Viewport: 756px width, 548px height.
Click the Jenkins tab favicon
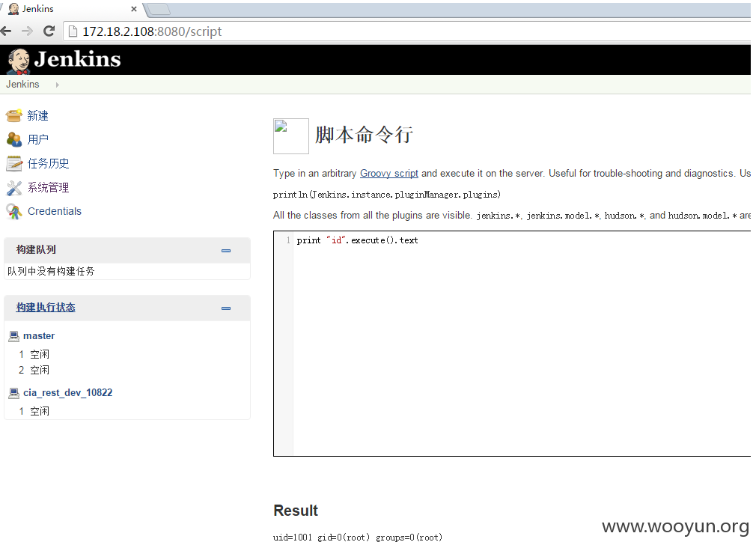point(14,9)
